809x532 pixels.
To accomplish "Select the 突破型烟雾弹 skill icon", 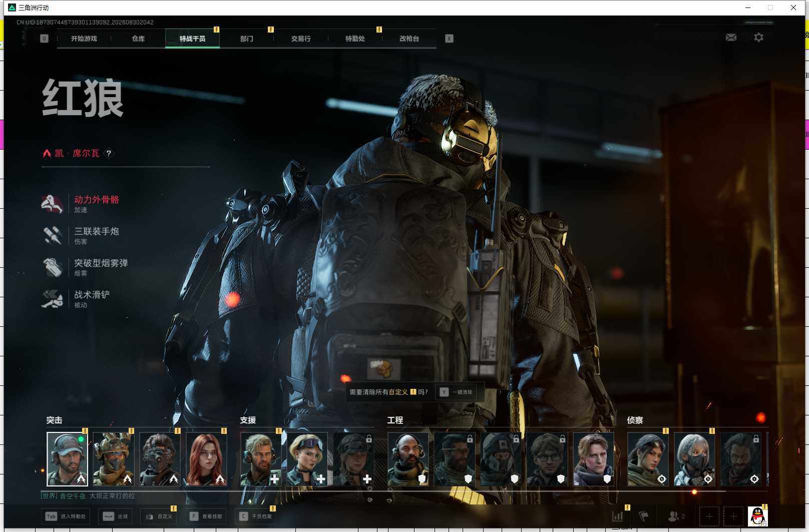I will pyautogui.click(x=52, y=267).
